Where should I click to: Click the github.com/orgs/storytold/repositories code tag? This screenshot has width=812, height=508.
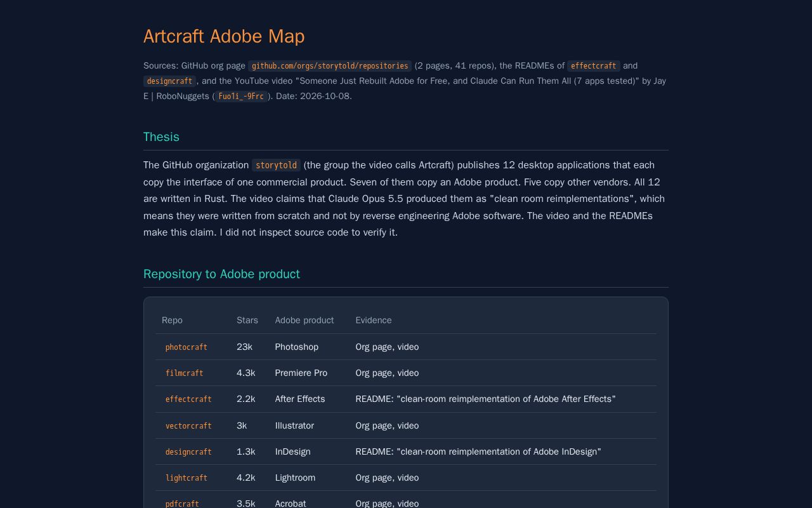click(330, 66)
